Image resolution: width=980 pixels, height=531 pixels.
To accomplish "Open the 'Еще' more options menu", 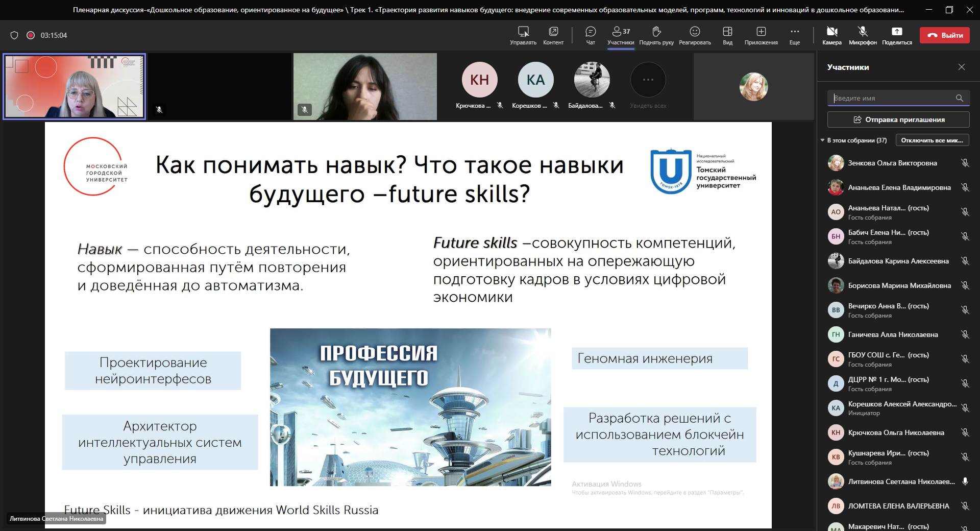I will (795, 35).
